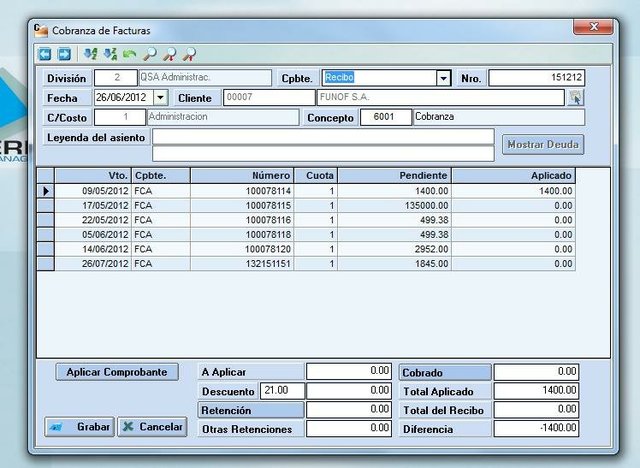Click the Número column header
The height and width of the screenshot is (468, 640).
tap(242, 176)
